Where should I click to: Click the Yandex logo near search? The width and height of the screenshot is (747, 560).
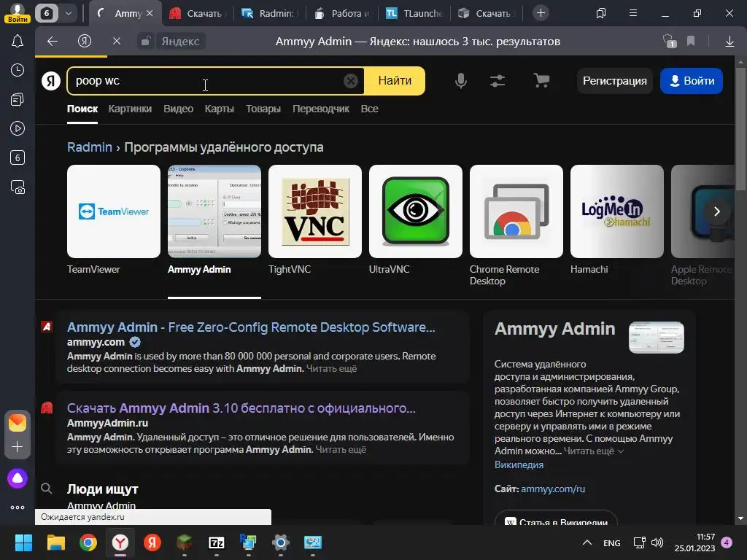[51, 81]
